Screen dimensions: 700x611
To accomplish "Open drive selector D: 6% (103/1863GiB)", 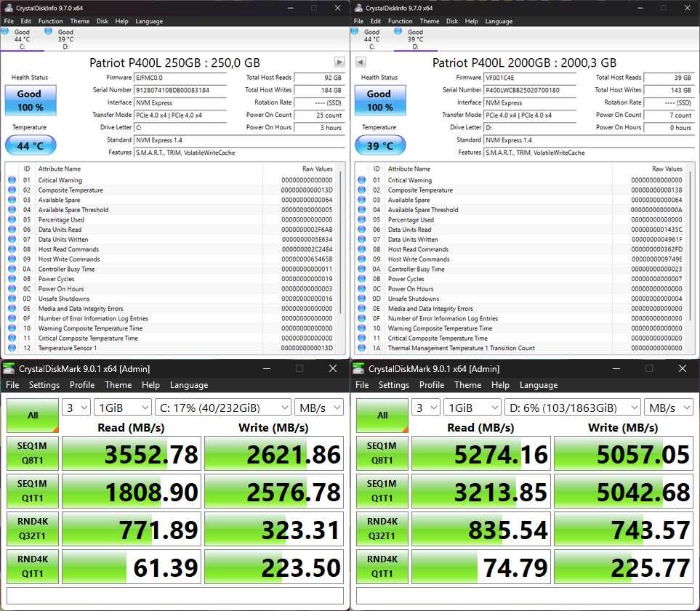I will tap(572, 408).
